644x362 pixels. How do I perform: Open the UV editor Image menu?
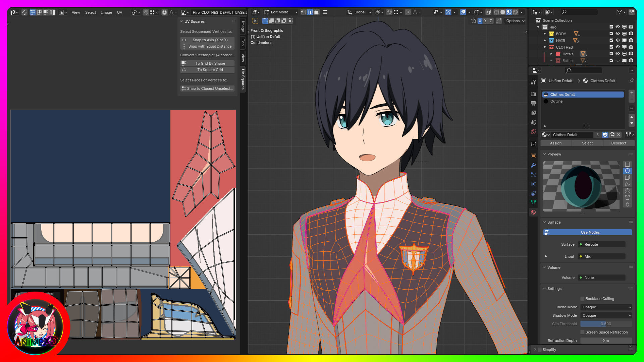tap(106, 12)
